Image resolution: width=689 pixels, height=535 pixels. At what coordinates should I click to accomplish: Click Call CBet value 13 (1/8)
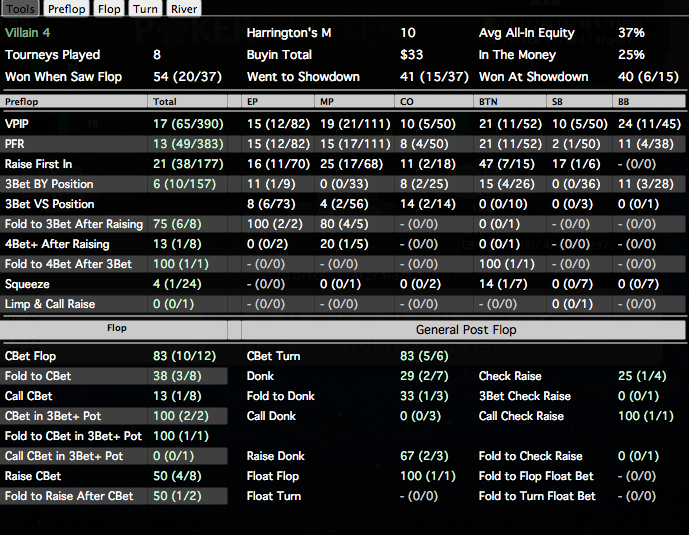(177, 396)
